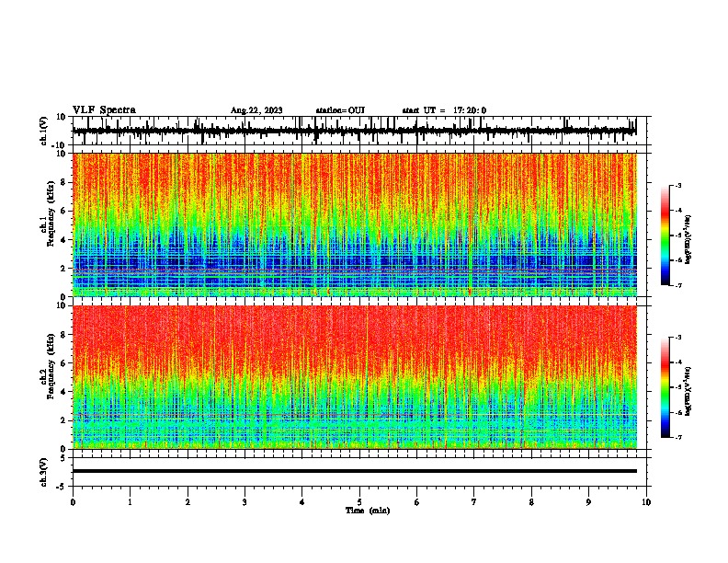Click the ch.2 colorbar "log(PSD)" unit label
The width and height of the screenshot is (728, 563).
[x=688, y=391]
